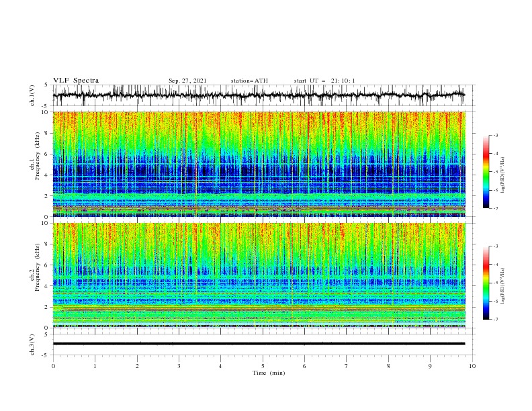Select the ch.1 colorbar 'log(PSD)(V²/Hz)' label
Viewport: 532px width, 411px height.
(x=503, y=175)
